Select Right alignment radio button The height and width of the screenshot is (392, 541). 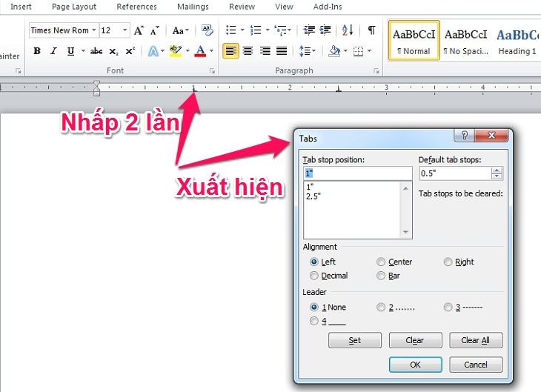(x=448, y=262)
